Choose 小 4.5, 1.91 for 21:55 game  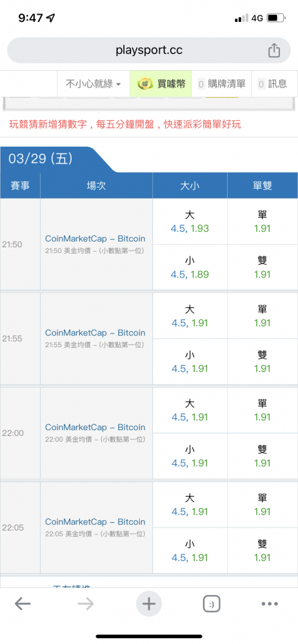[190, 362]
